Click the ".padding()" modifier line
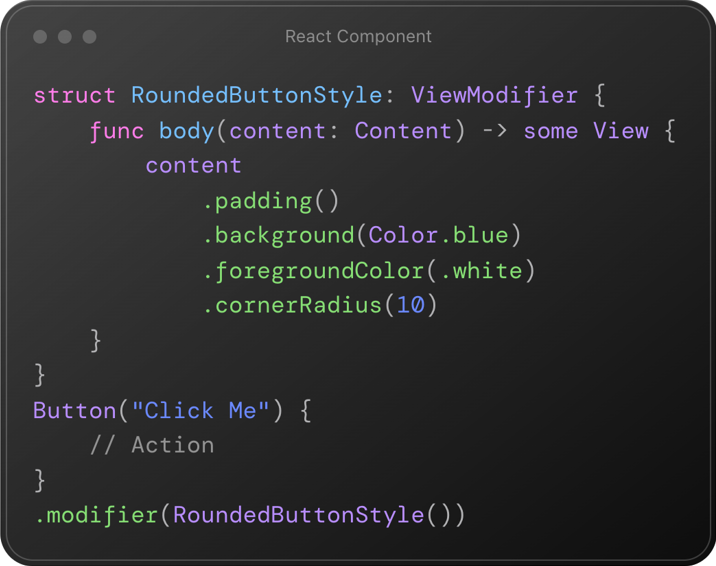Image resolution: width=716 pixels, height=566 pixels. (x=271, y=201)
